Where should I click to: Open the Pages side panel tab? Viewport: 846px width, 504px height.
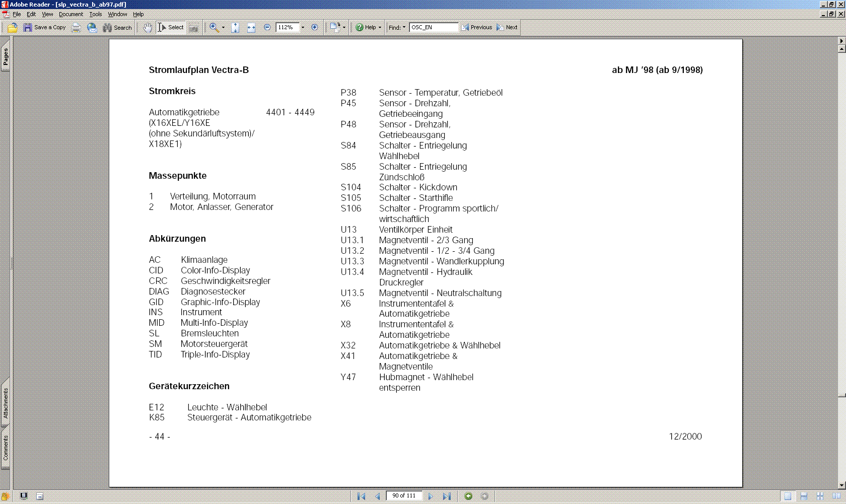(x=6, y=57)
